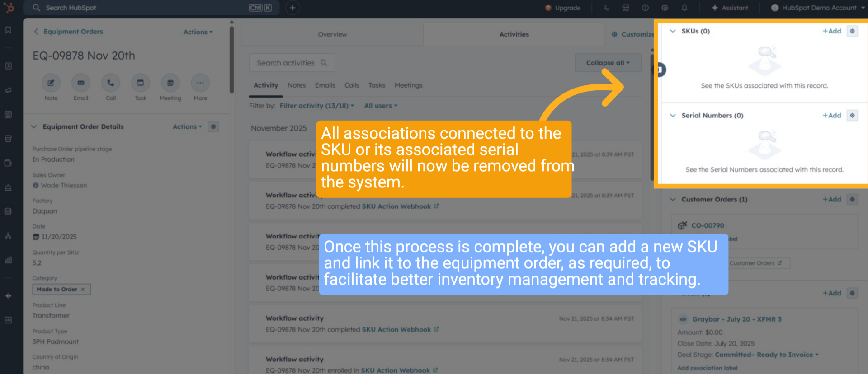Collapse the Equipment Order Details section
868x374 pixels.
[x=34, y=127]
